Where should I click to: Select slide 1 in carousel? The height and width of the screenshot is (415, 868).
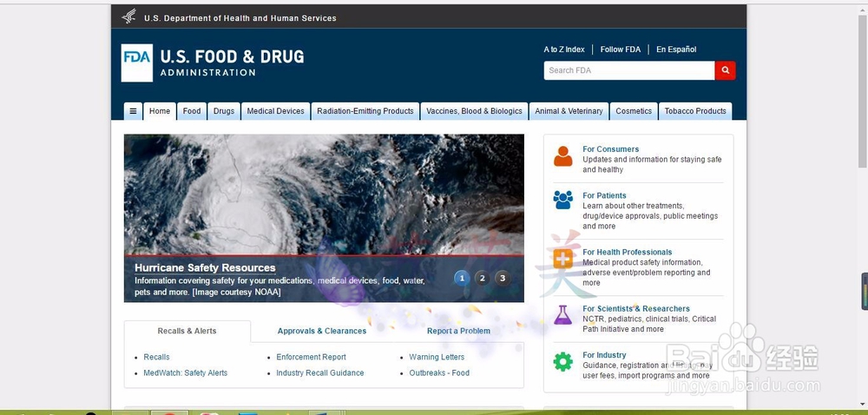[462, 278]
